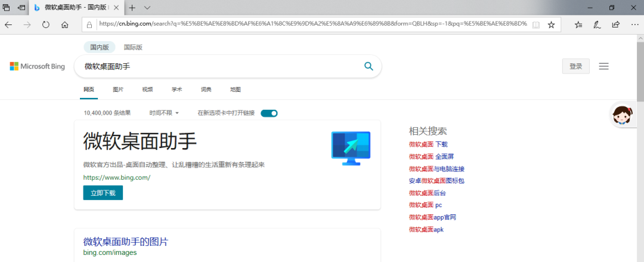
Task: Click the browser address bar URL
Action: 313,24
